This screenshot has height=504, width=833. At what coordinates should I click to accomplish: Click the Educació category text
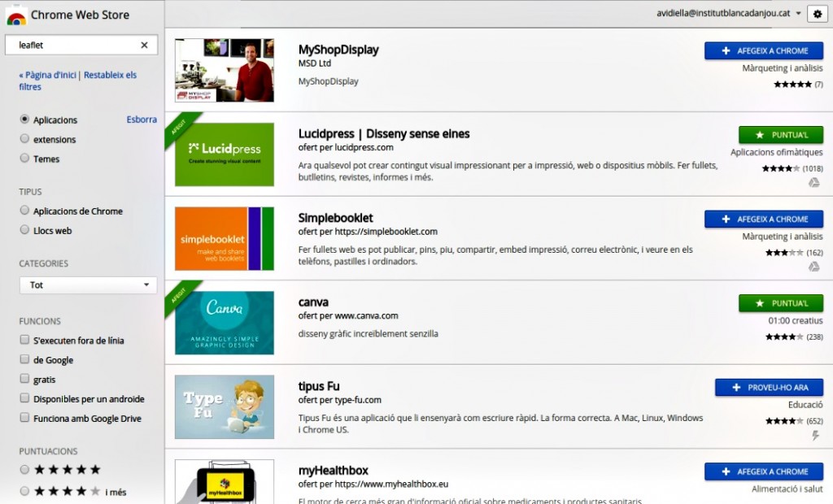[x=805, y=405]
